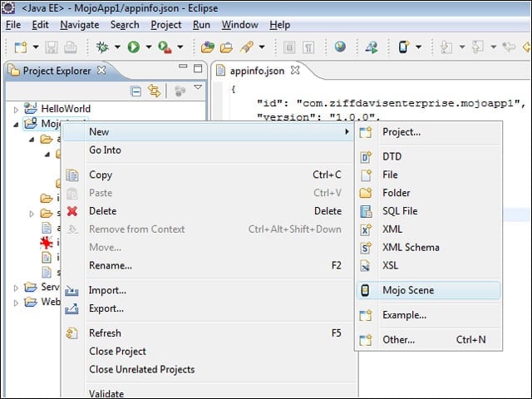
Task: Open the Search dropdown arrow
Action: [x=262, y=47]
